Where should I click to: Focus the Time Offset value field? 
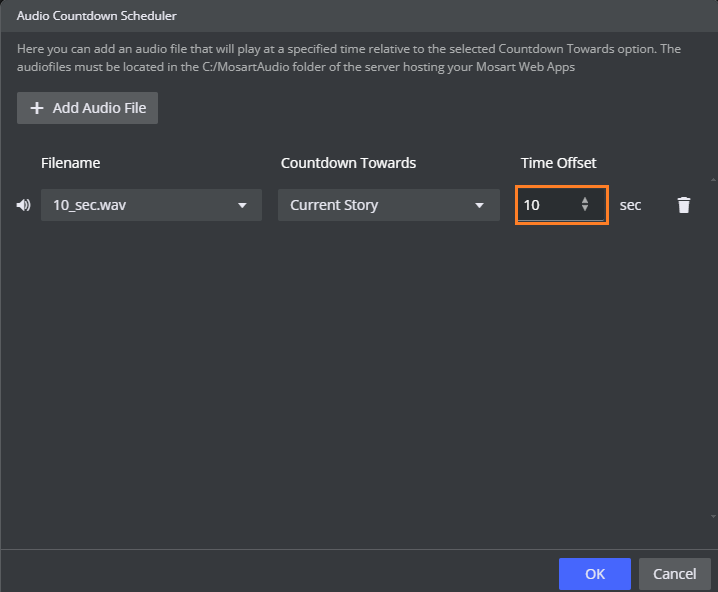click(545, 205)
